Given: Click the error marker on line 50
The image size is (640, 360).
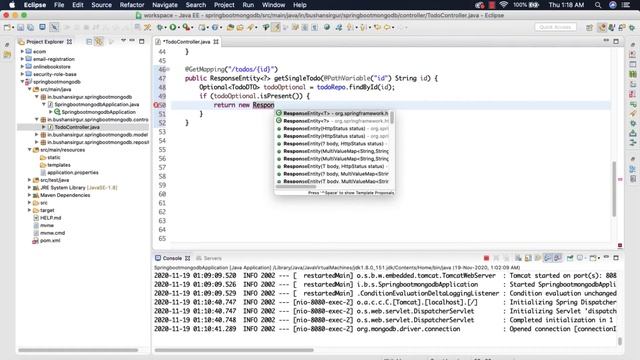Looking at the screenshot, I should [x=156, y=105].
